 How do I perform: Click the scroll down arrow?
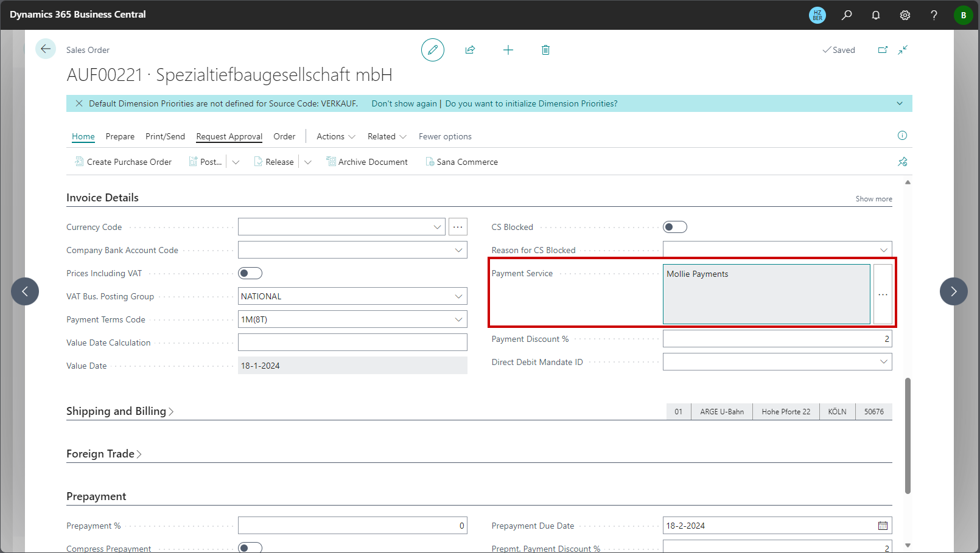(908, 545)
